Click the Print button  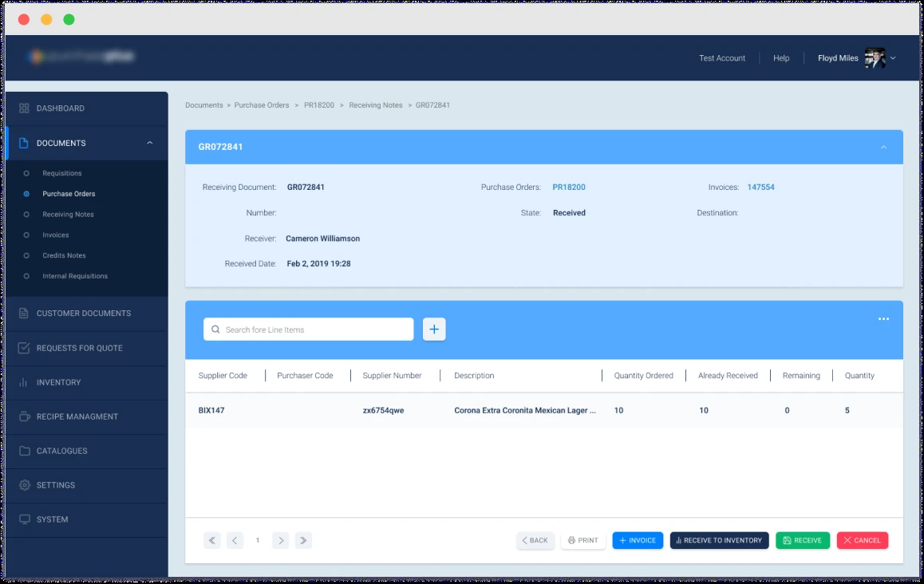(x=582, y=540)
